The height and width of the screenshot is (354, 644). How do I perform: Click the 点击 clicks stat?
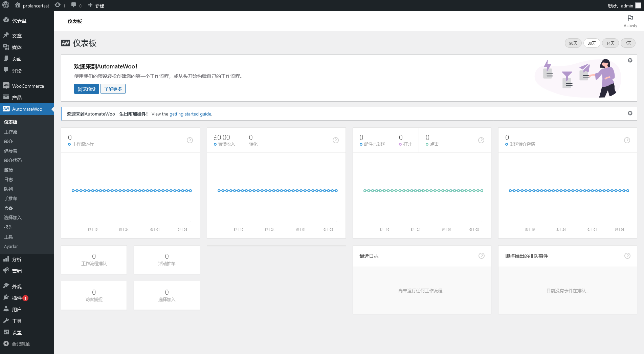[x=432, y=140]
